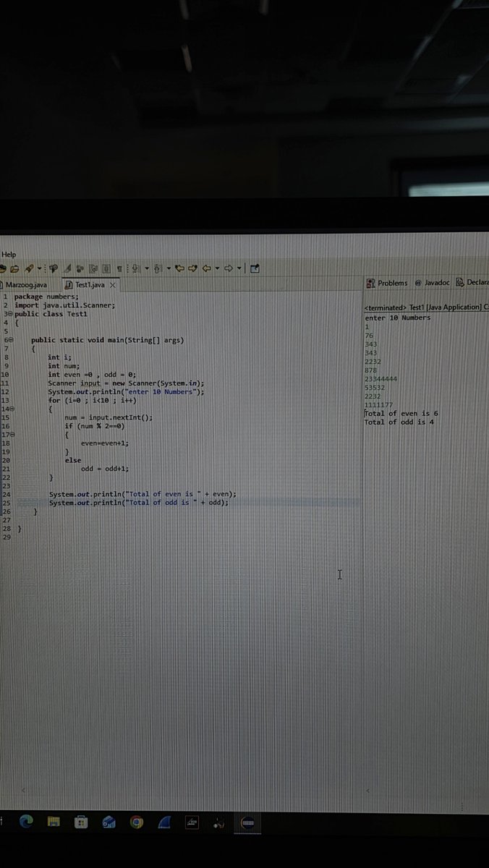Image resolution: width=489 pixels, height=868 pixels.
Task: Open the Problems view tab
Action: click(387, 283)
